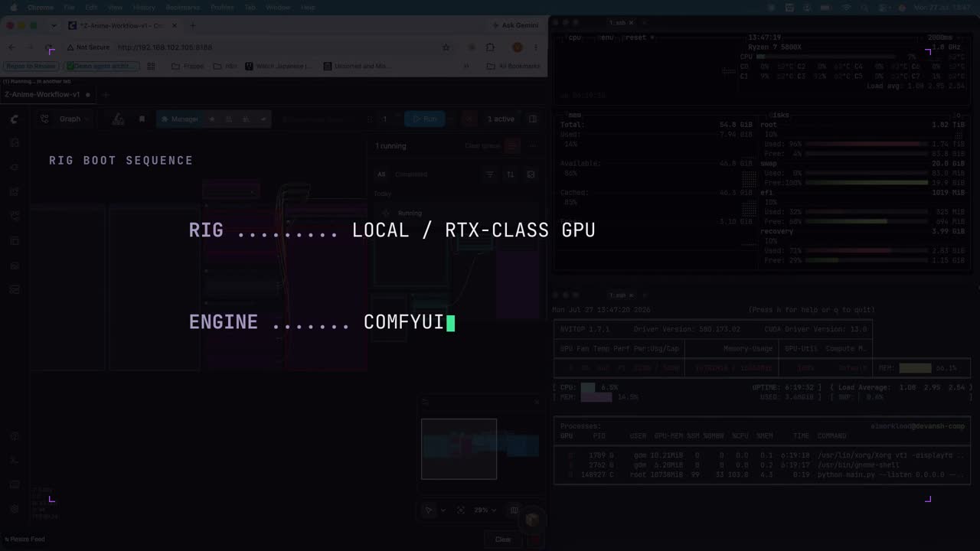
Task: Click the Ryzen 7 5800X text
Action: coord(773,47)
